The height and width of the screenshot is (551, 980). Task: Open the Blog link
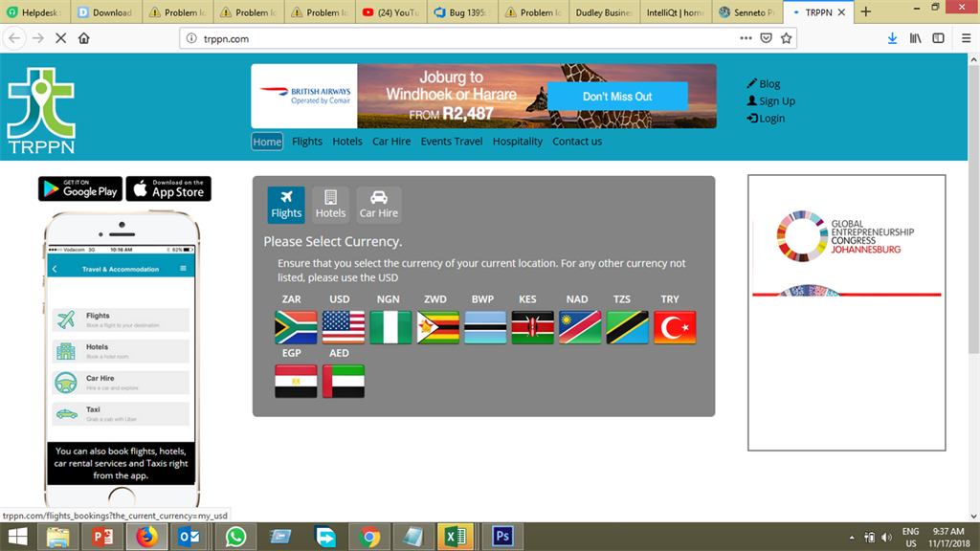pos(764,84)
